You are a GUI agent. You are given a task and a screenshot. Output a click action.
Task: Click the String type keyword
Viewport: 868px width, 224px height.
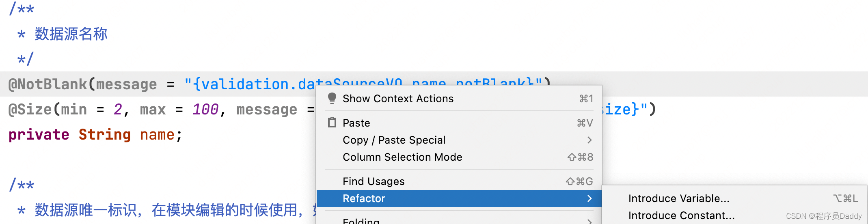point(105,135)
